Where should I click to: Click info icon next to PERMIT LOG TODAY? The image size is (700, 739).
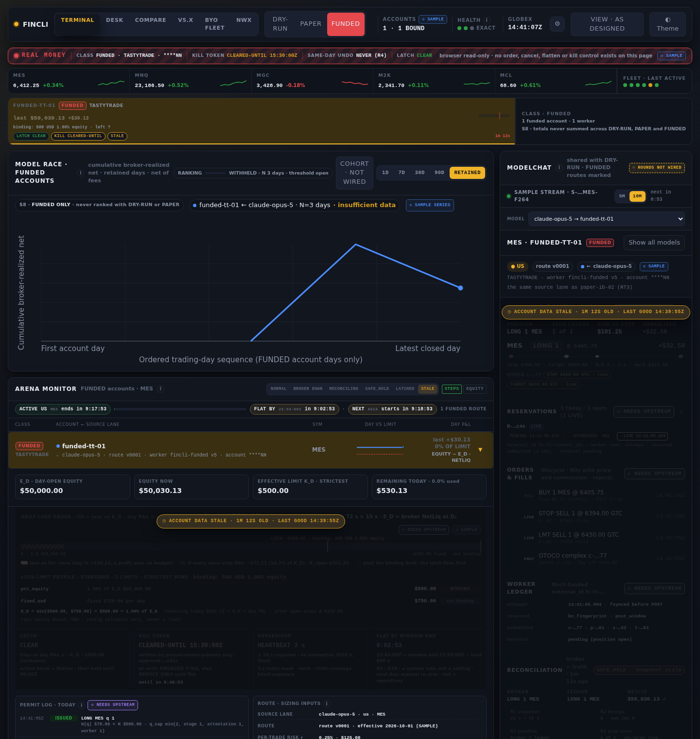[82, 705]
